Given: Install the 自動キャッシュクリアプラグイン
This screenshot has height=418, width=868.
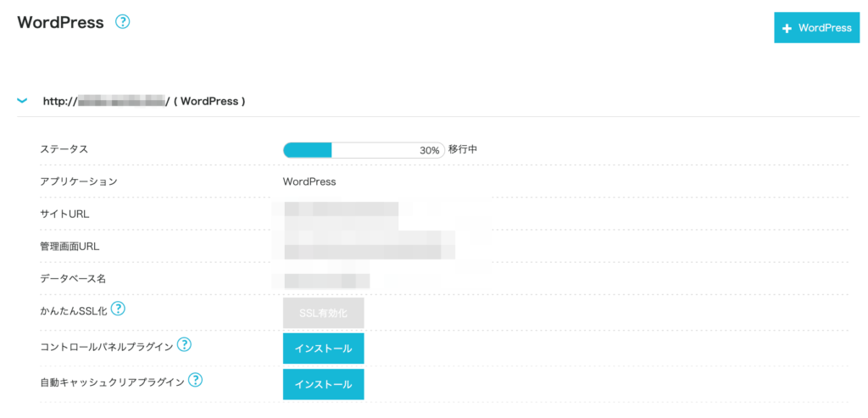Looking at the screenshot, I should (323, 384).
